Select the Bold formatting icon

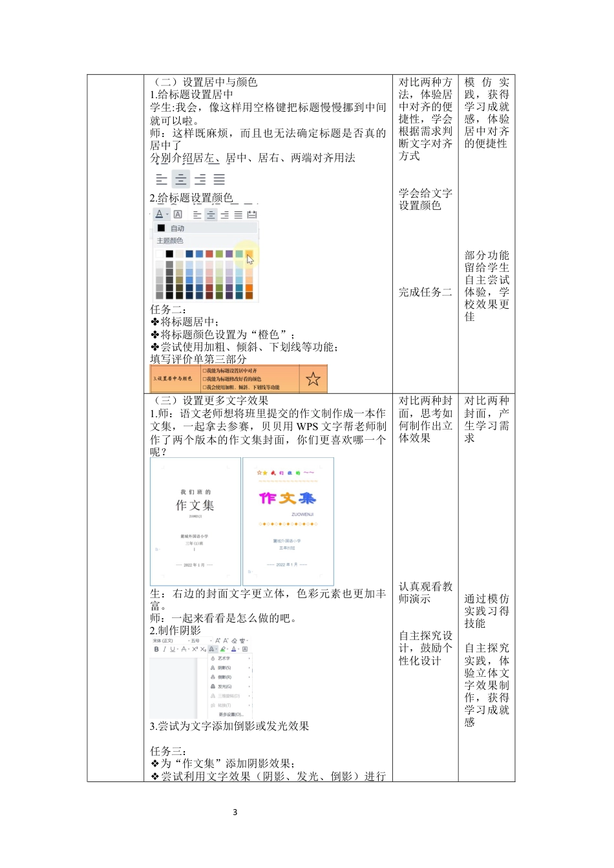[156, 649]
